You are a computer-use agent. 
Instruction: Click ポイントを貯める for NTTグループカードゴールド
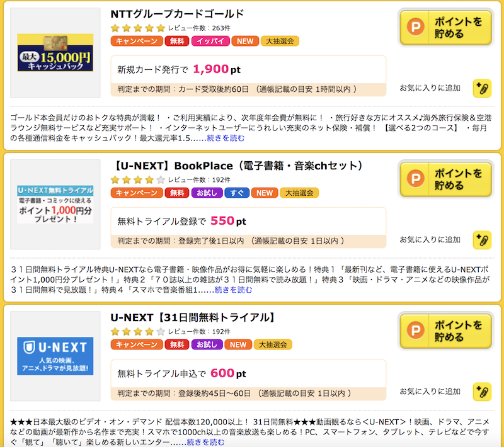[x=445, y=27]
